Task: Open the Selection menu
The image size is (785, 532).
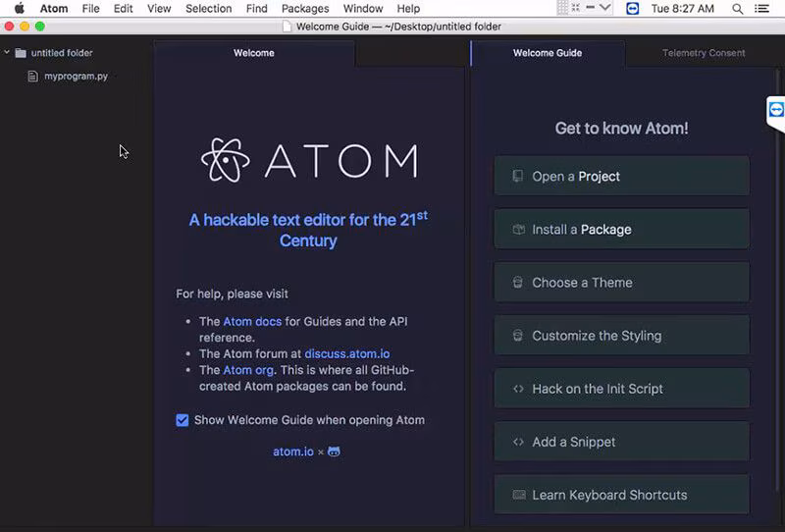Action: [208, 9]
